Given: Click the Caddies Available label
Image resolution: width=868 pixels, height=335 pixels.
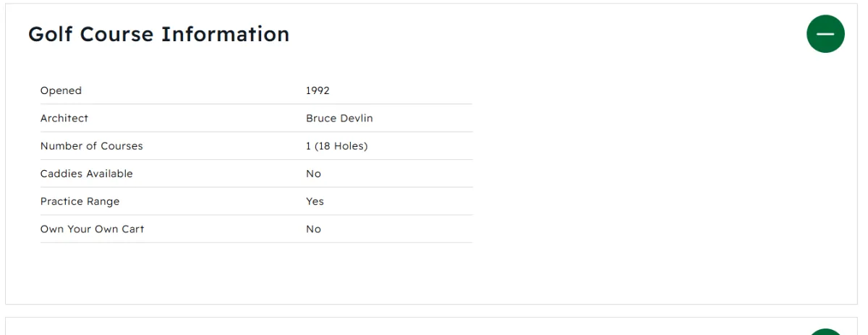Looking at the screenshot, I should pos(87,174).
